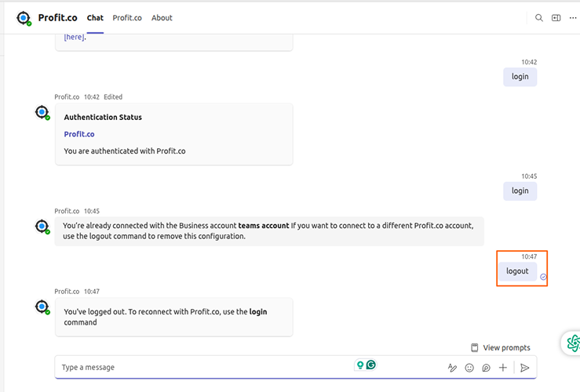Click the Edited label on 10:42 message

[113, 96]
